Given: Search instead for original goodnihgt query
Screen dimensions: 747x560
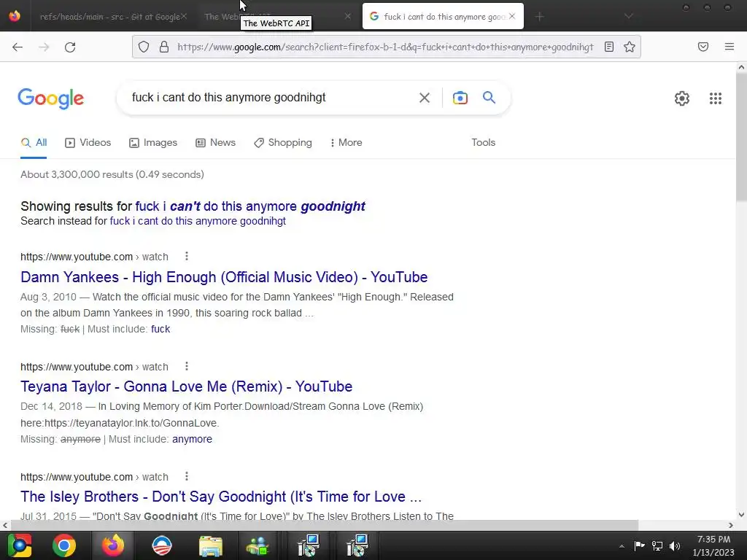Looking at the screenshot, I should coord(198,221).
